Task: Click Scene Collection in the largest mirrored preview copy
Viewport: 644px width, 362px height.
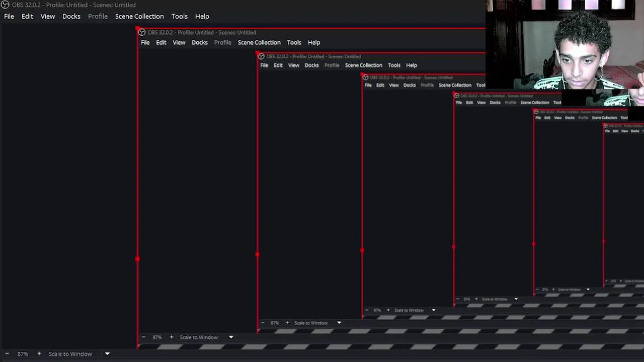Action: 259,42
